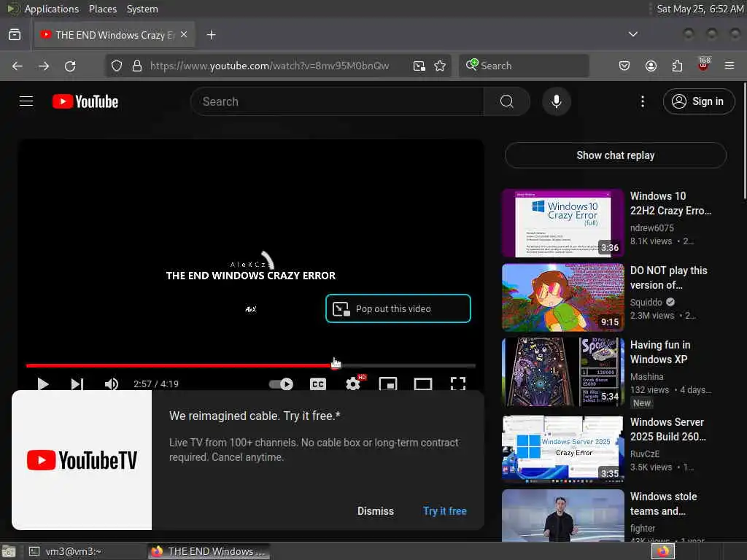747x560 pixels.
Task: Click show desktop taskbar icon
Action: pyautogui.click(x=9, y=552)
